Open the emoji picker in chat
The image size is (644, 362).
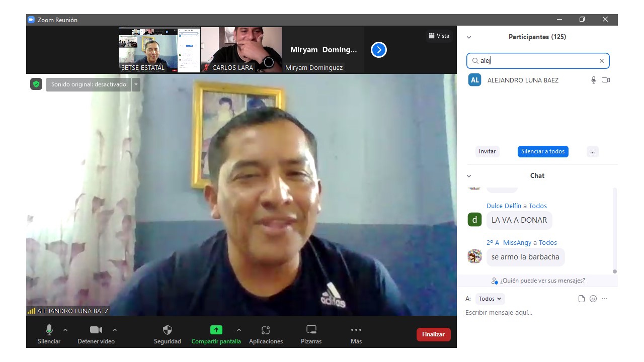[593, 299]
